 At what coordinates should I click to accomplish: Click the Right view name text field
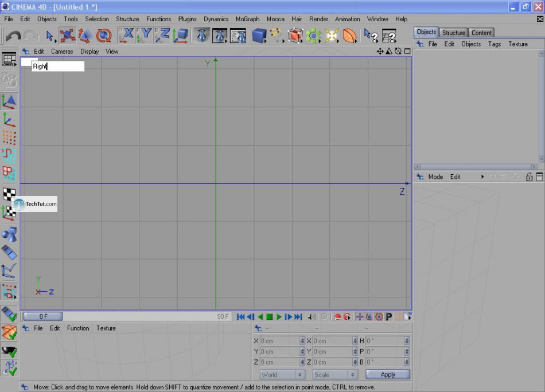[58, 66]
